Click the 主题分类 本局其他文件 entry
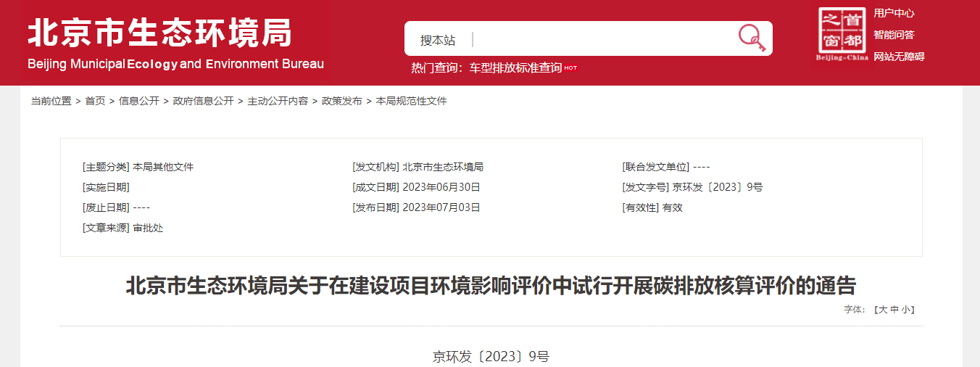980x367 pixels. point(138,167)
